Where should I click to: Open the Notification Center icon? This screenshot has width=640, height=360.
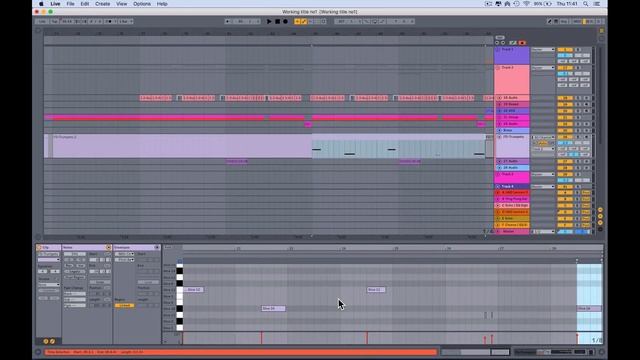[597, 4]
